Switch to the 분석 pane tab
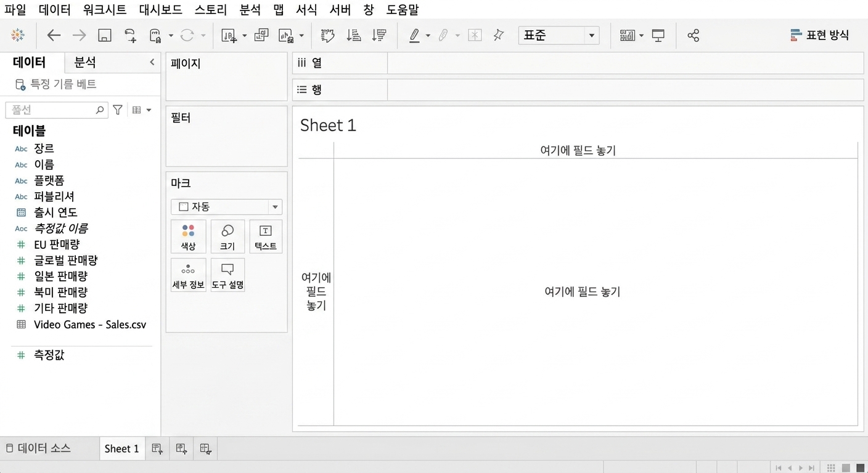The image size is (868, 473). (85, 62)
